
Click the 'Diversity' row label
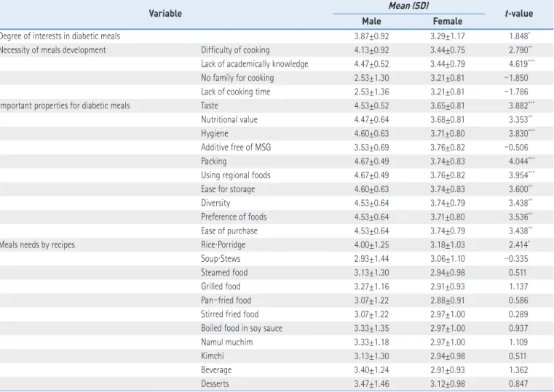click(215, 203)
